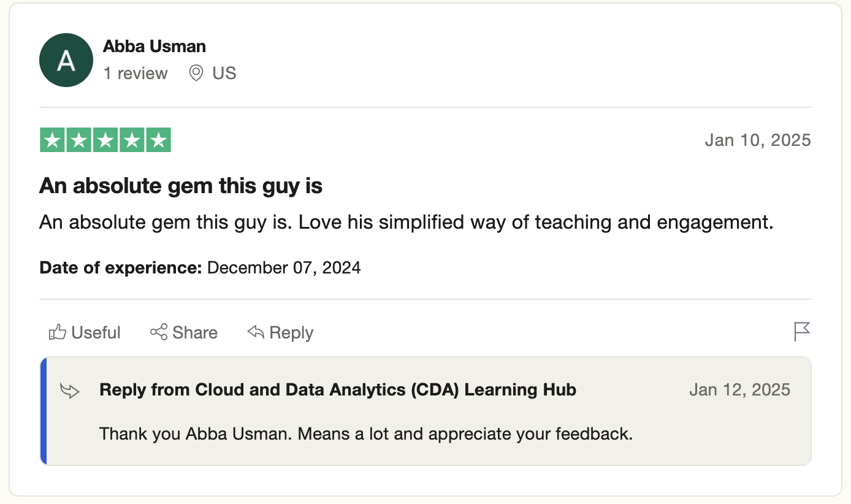Open the review title "An absolute gem this guy is"
The width and height of the screenshot is (851, 504).
pos(181,186)
